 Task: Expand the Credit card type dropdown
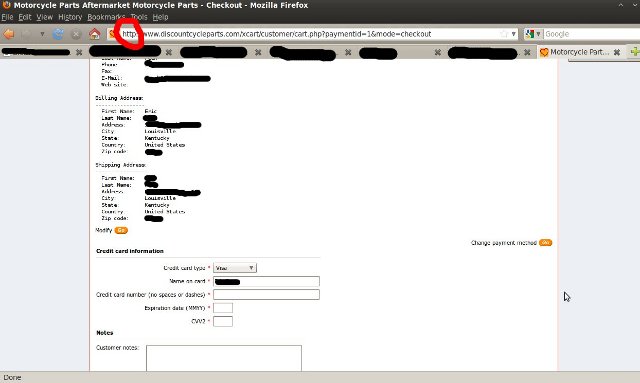pyautogui.click(x=235, y=268)
